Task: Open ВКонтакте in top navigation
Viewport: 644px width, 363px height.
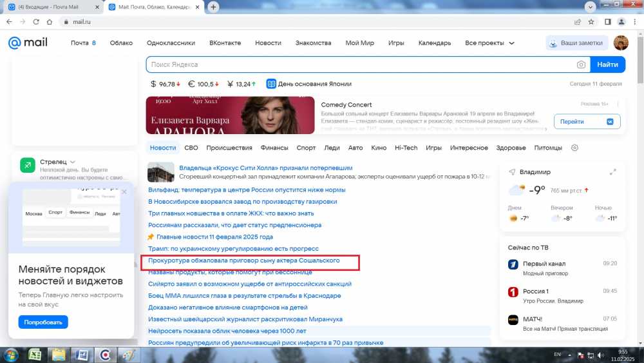Action: 225,43
